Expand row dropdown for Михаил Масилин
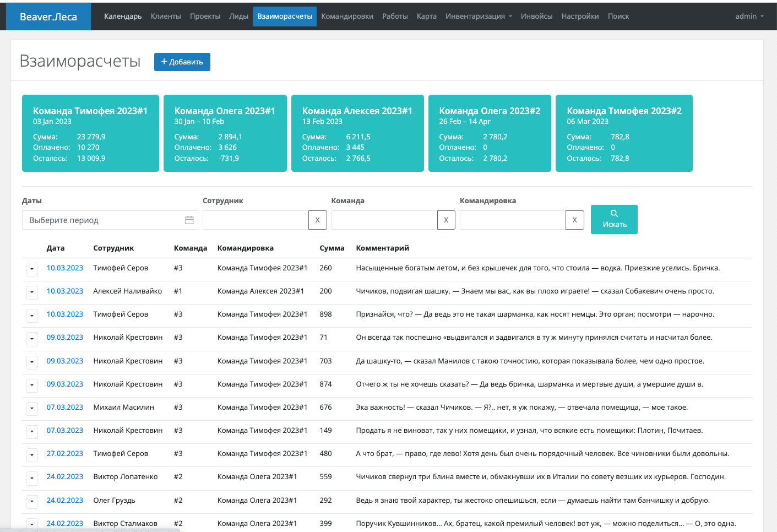The width and height of the screenshot is (777, 532). click(x=32, y=408)
